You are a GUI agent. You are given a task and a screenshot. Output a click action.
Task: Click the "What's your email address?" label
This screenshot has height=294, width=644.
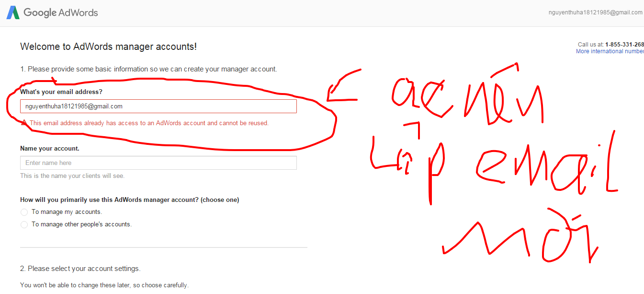tap(61, 92)
